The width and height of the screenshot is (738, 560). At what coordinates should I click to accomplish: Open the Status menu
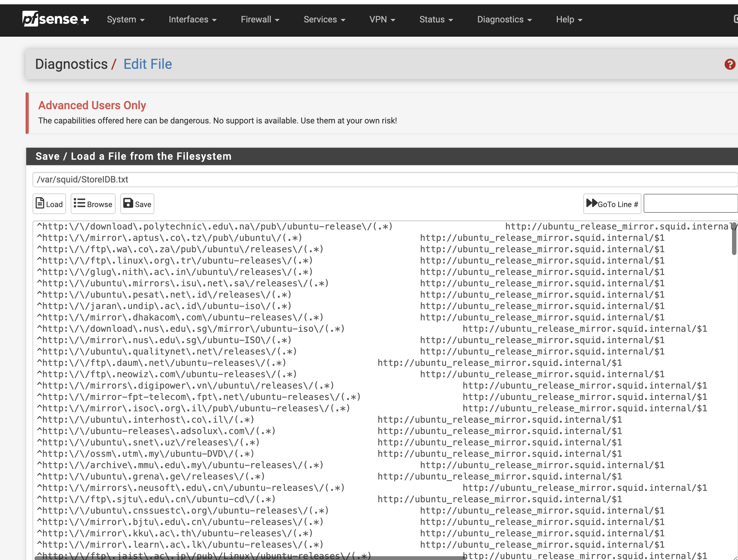436,20
